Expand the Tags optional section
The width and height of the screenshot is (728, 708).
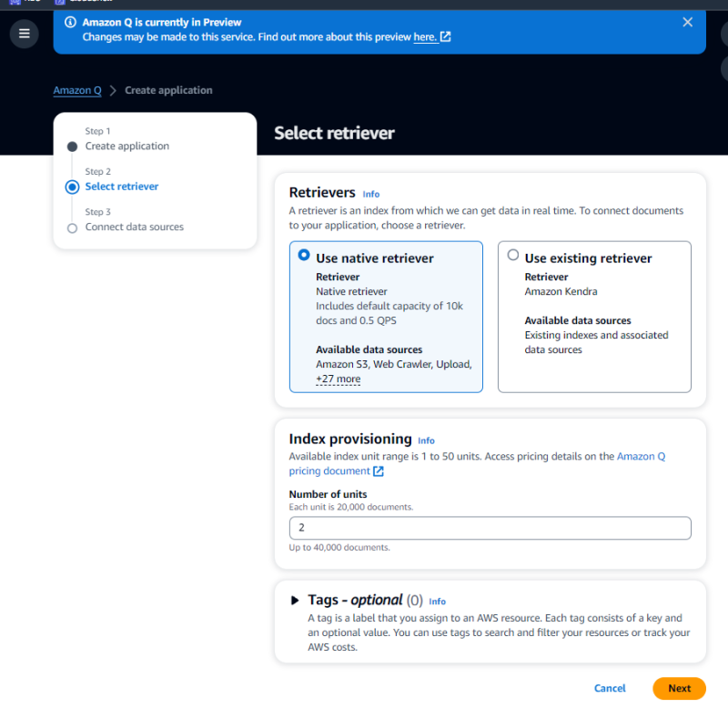(x=294, y=601)
